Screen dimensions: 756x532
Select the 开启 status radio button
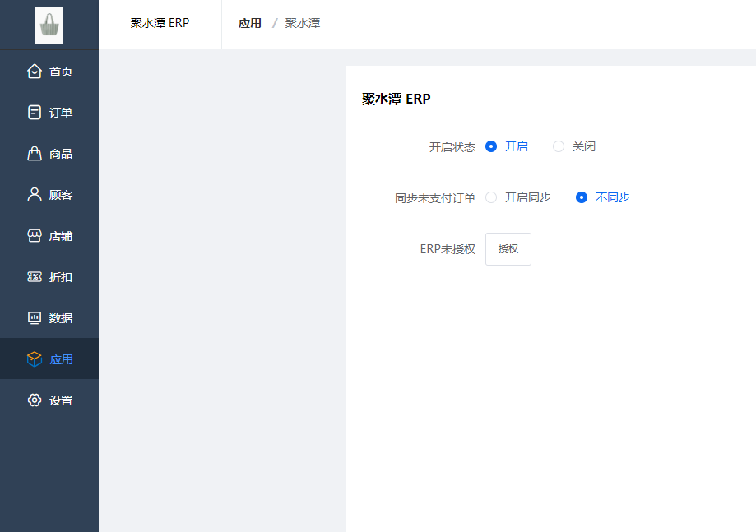click(491, 146)
